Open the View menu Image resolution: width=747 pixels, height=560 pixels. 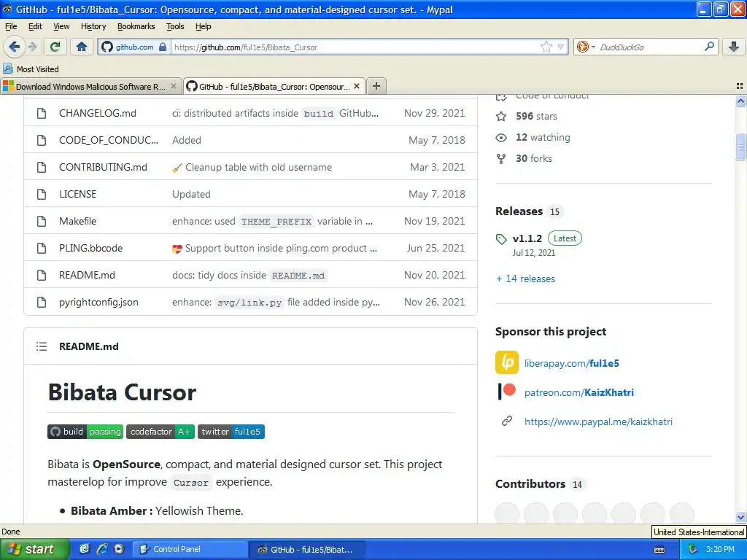61,27
